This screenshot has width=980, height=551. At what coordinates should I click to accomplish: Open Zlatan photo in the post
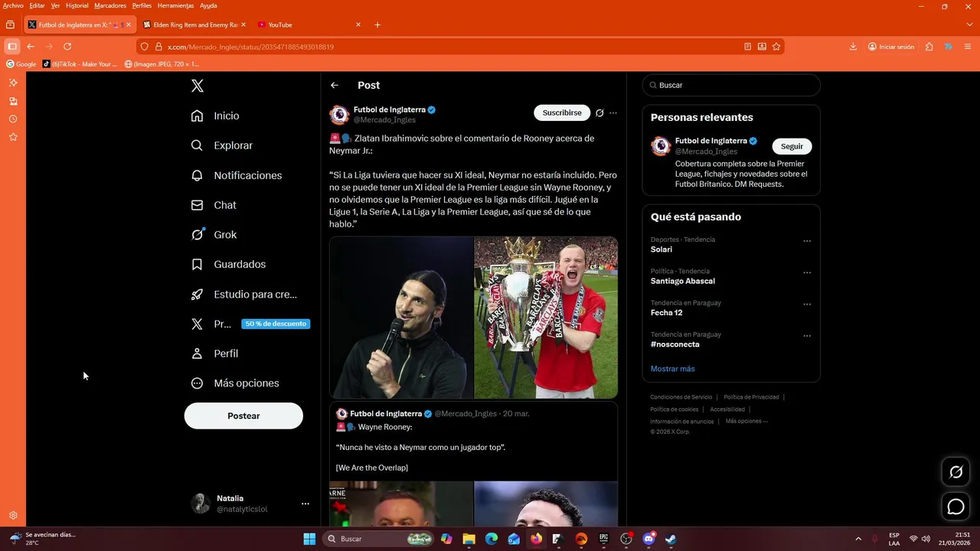coord(401,318)
